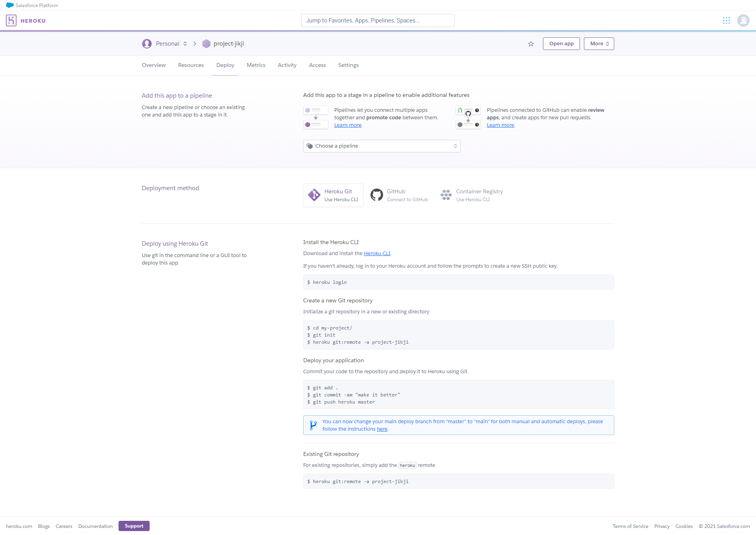Click the HEROKU wordmark text
Screen dimensions: 756x535
[x=33, y=21]
